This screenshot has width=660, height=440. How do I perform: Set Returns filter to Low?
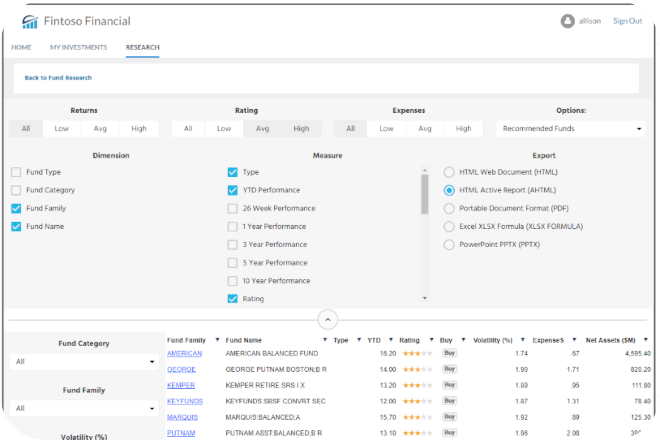[x=61, y=129]
